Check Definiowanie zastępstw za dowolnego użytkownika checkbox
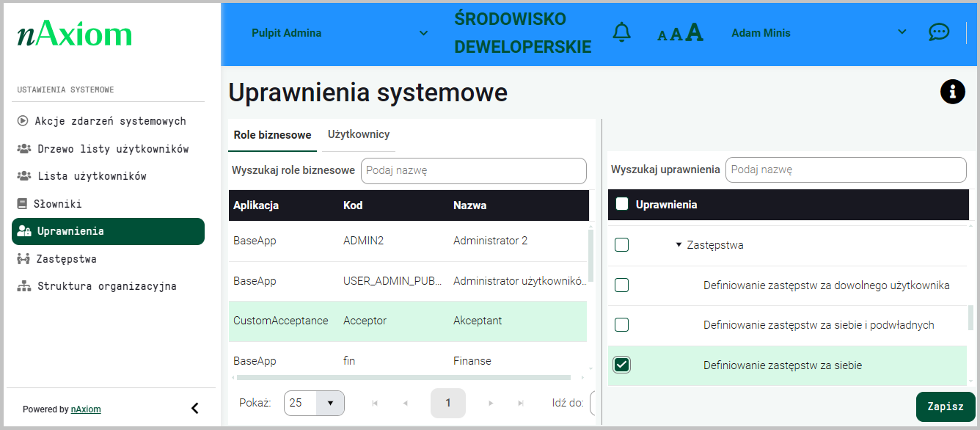980x430 pixels. pos(621,285)
